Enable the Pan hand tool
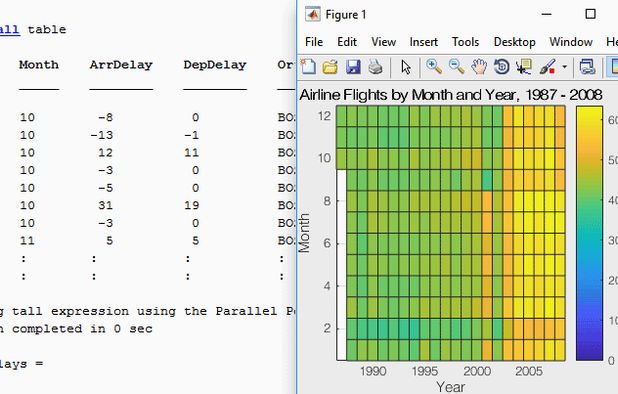 coord(479,67)
